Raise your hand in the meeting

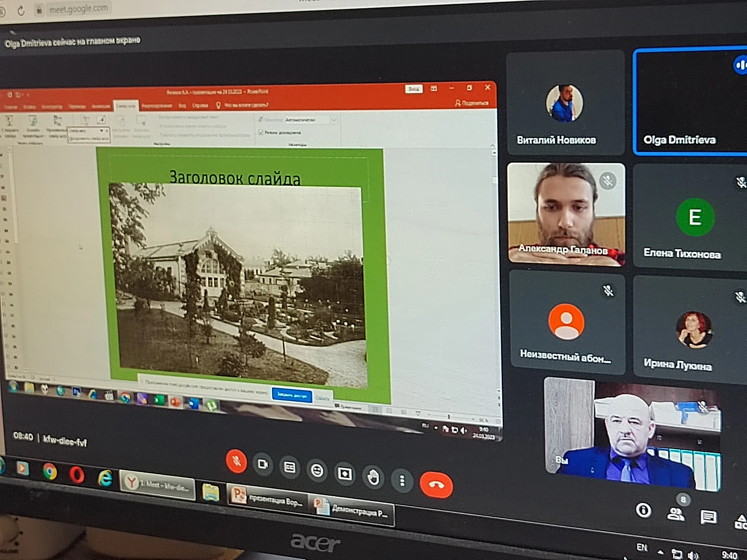point(373,477)
